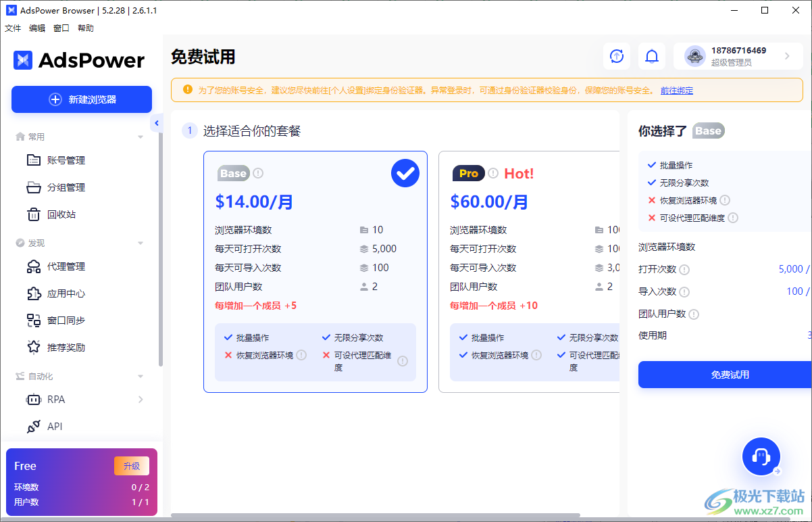Click the sync status icon near the top
812x522 pixels.
coord(616,56)
